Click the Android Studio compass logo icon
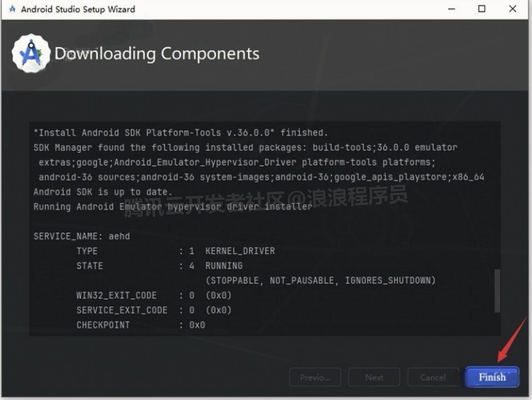 (31, 53)
